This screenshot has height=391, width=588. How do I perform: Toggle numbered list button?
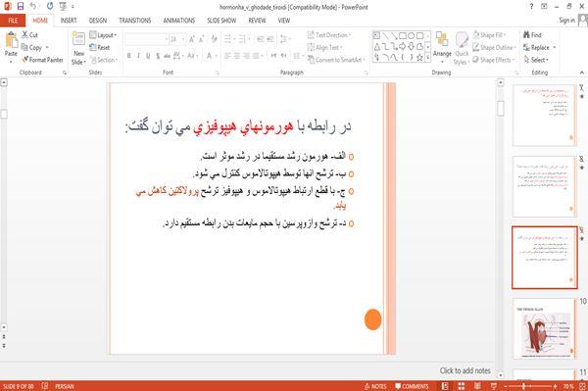point(243,39)
